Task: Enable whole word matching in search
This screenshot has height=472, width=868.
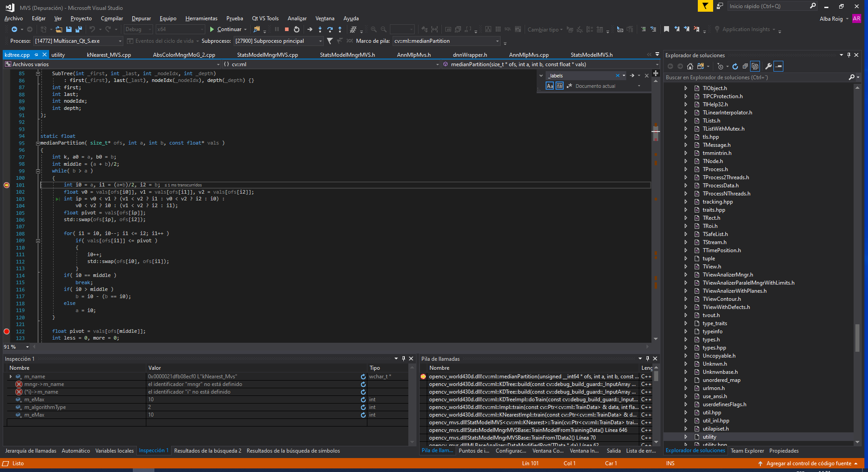Action: coord(559,86)
